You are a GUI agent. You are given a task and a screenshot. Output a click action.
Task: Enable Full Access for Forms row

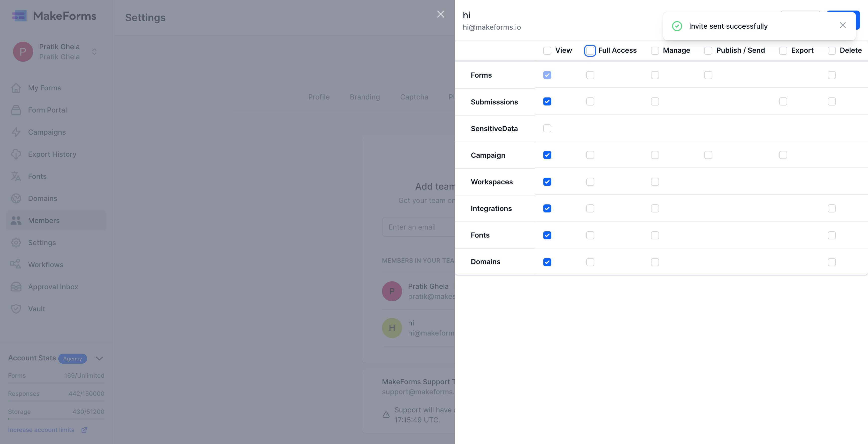(590, 75)
